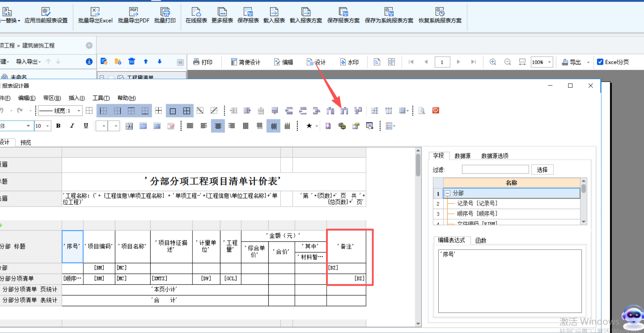This screenshot has height=333, width=644.
Task: Toggle the Excel分页 checkbox
Action: point(600,62)
